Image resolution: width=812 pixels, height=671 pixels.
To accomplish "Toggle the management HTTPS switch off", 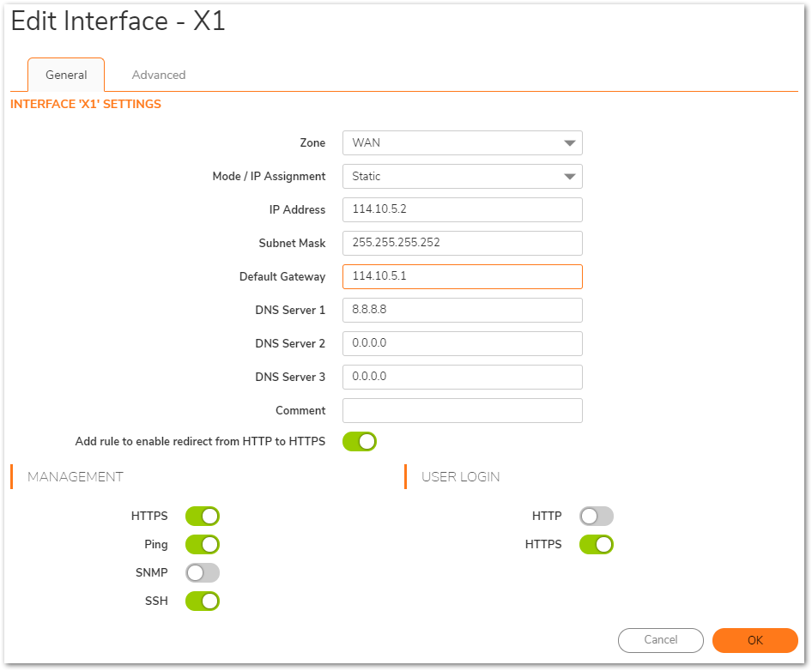I will (x=203, y=517).
